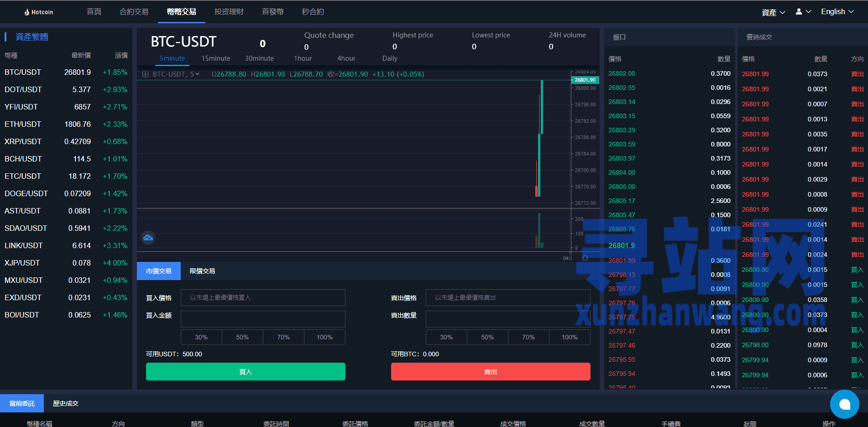Open the 資產 assets dropdown menu
Screen dimensions: 868x427
(x=773, y=12)
